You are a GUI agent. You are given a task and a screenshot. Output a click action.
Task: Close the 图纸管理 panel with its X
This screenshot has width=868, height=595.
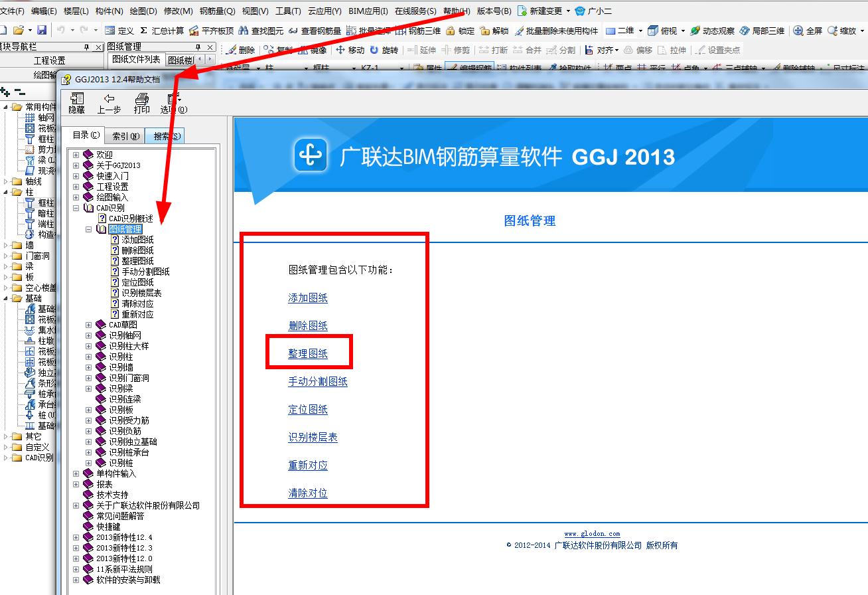(210, 46)
